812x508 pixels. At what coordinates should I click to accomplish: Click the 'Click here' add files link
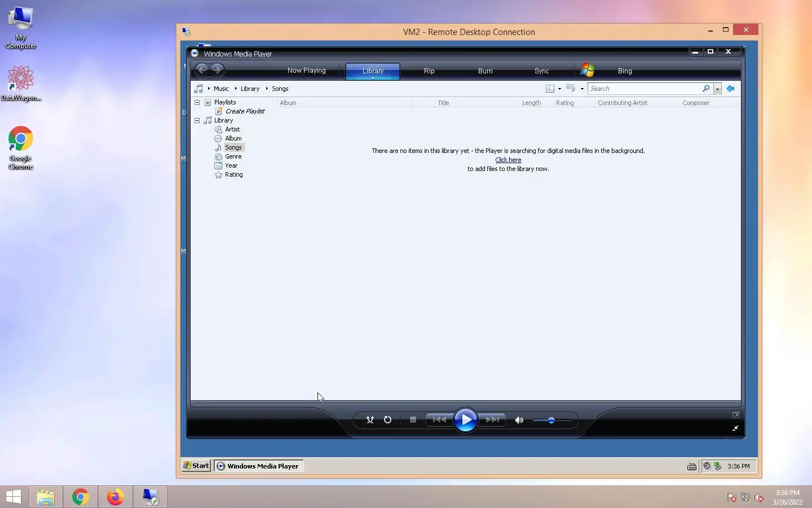click(x=508, y=160)
